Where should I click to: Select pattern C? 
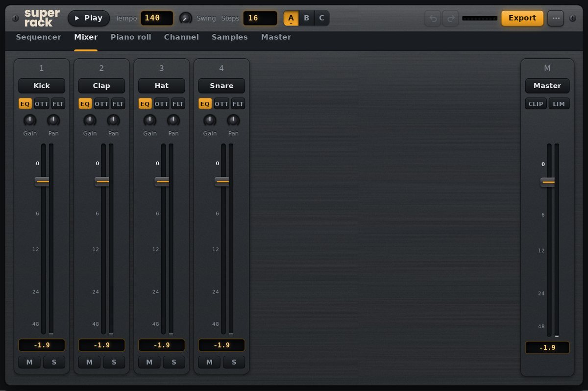coord(322,18)
